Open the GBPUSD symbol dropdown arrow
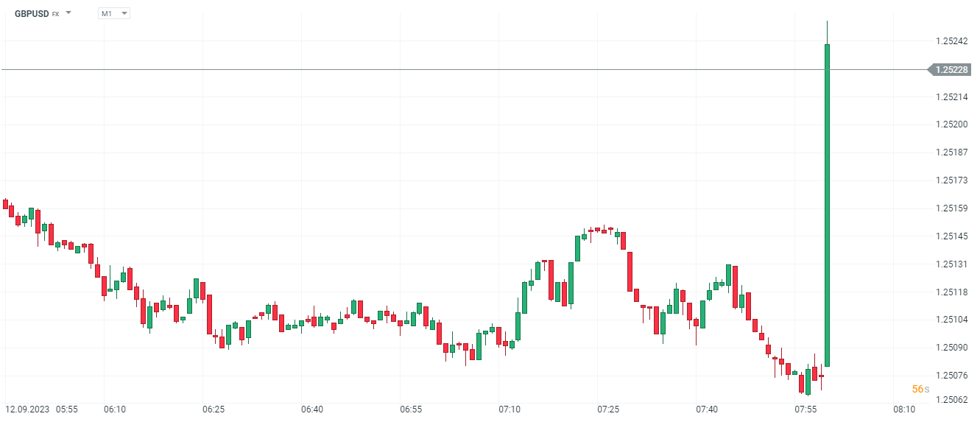980x422 pixels. point(68,13)
